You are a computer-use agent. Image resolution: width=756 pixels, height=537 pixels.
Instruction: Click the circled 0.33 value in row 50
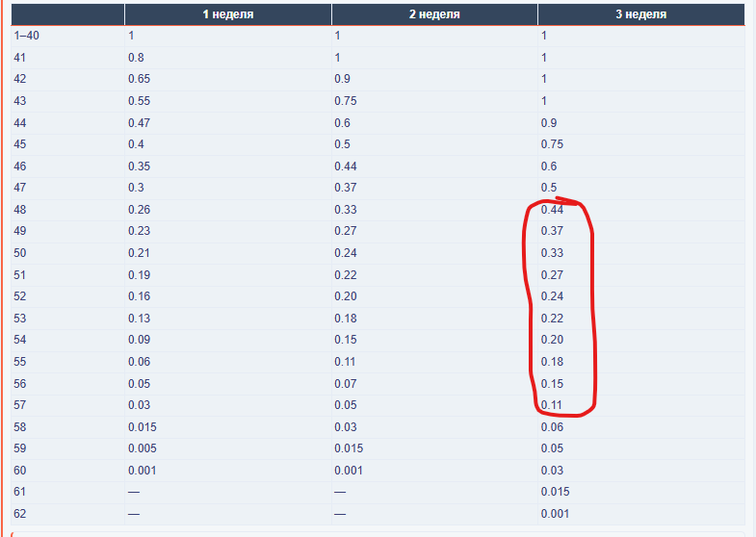[552, 253]
